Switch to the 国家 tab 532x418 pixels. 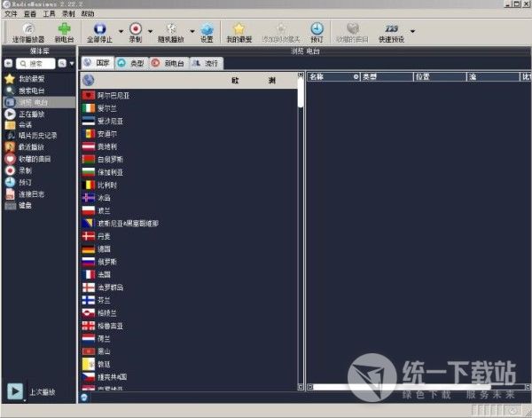pos(98,63)
